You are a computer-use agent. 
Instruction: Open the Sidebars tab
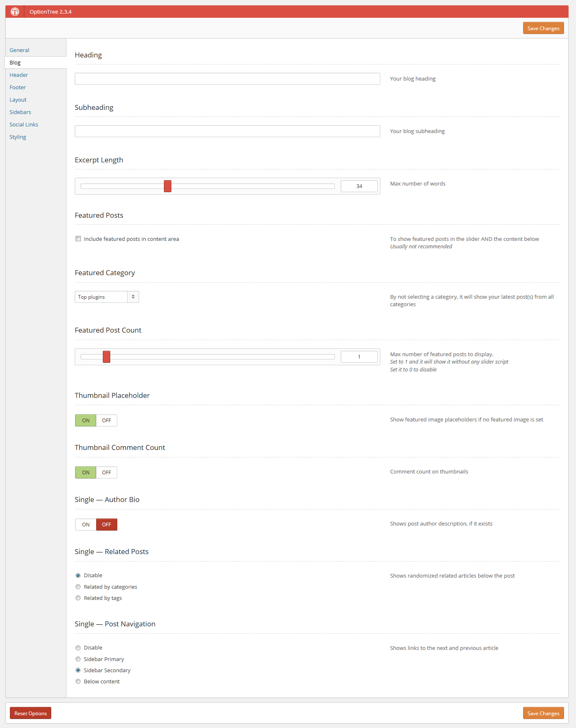(20, 112)
